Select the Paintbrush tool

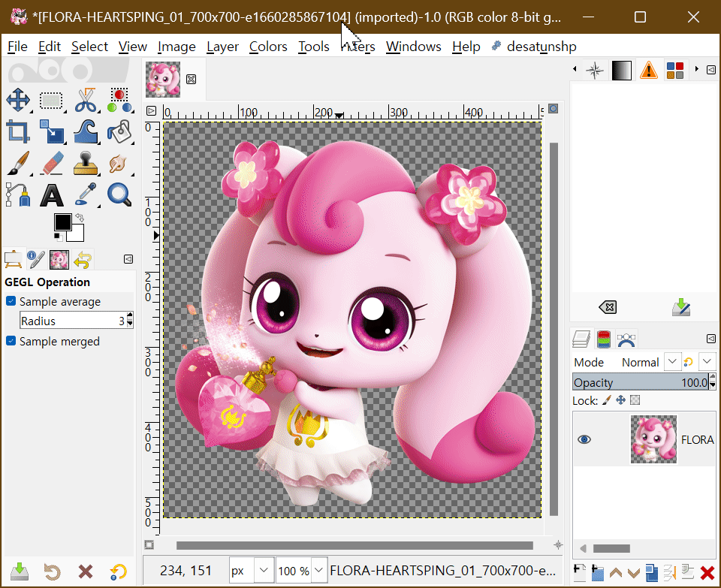click(x=18, y=163)
